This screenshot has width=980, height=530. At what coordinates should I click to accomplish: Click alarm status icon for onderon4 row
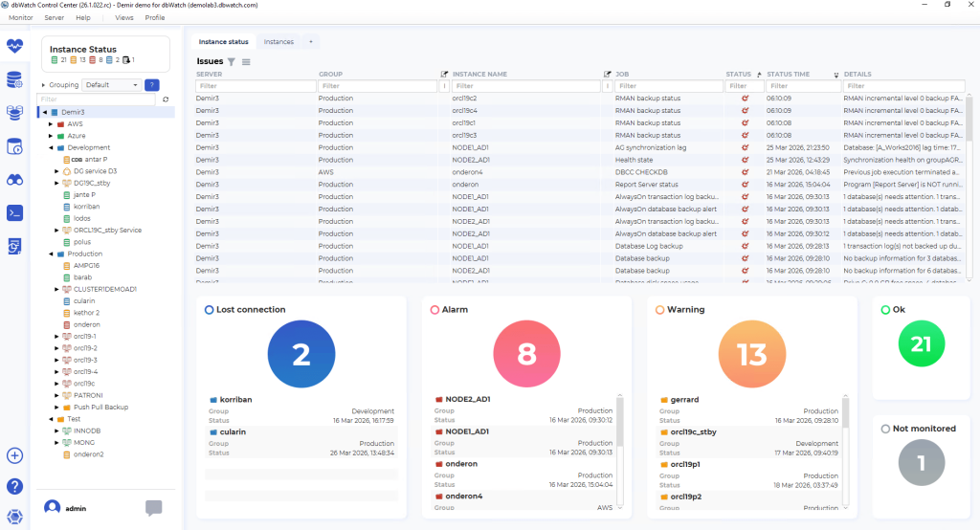pyautogui.click(x=745, y=172)
